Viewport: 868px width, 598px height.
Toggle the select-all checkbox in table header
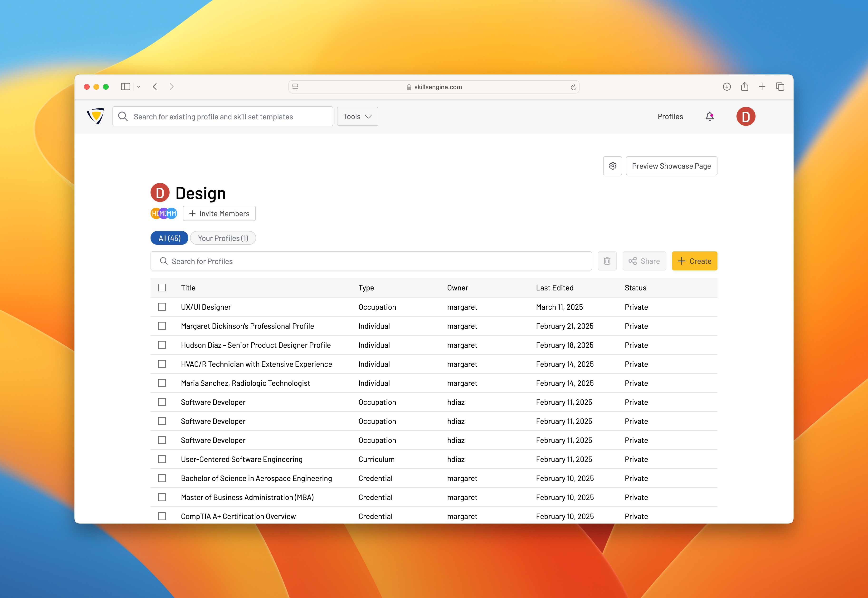162,288
